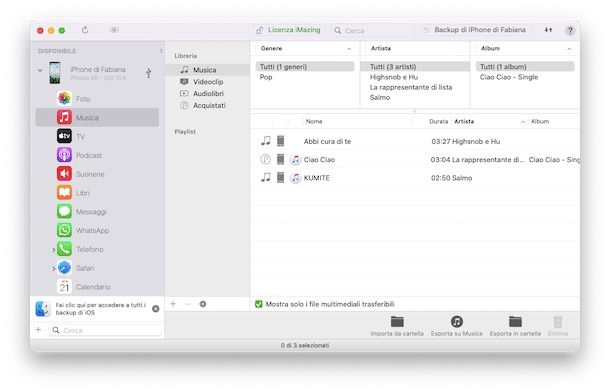Select Tutti (3 artisti)
The width and height of the screenshot is (610, 392).
coord(415,66)
